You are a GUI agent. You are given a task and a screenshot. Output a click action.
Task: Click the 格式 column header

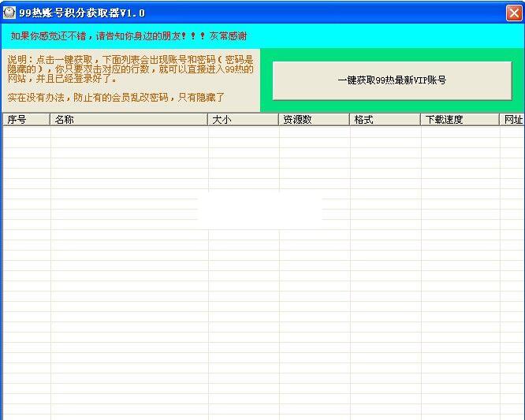[385, 120]
